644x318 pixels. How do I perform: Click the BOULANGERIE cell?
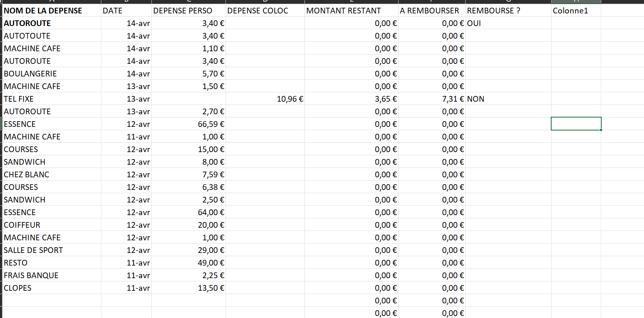coord(52,74)
